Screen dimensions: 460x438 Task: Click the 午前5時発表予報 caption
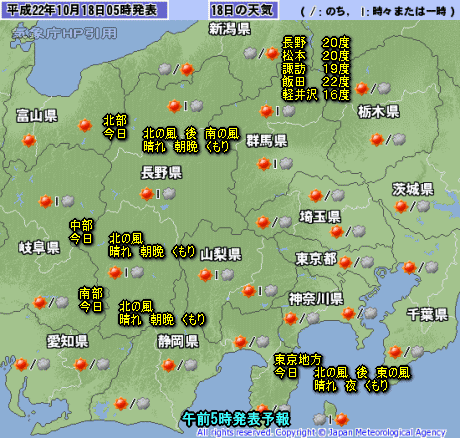(x=236, y=419)
